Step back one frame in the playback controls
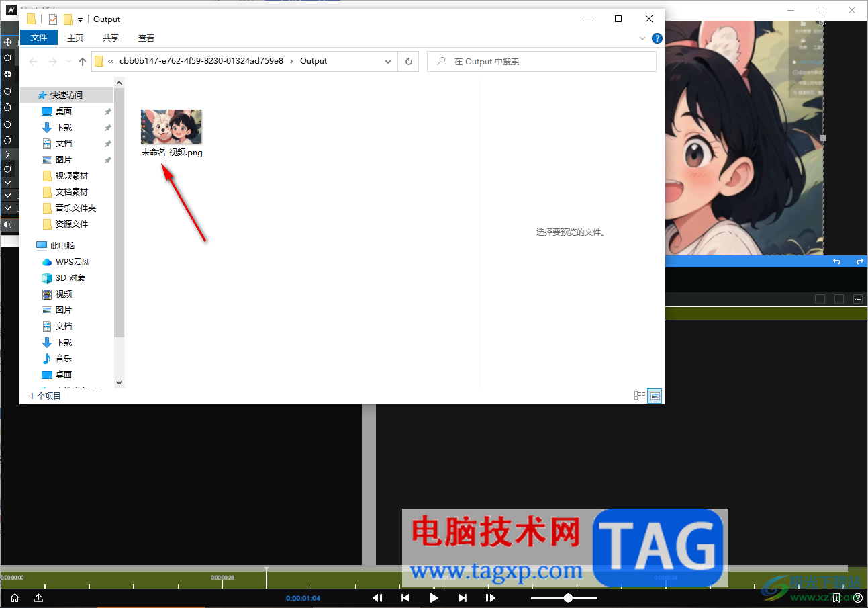868x608 pixels. 377,598
